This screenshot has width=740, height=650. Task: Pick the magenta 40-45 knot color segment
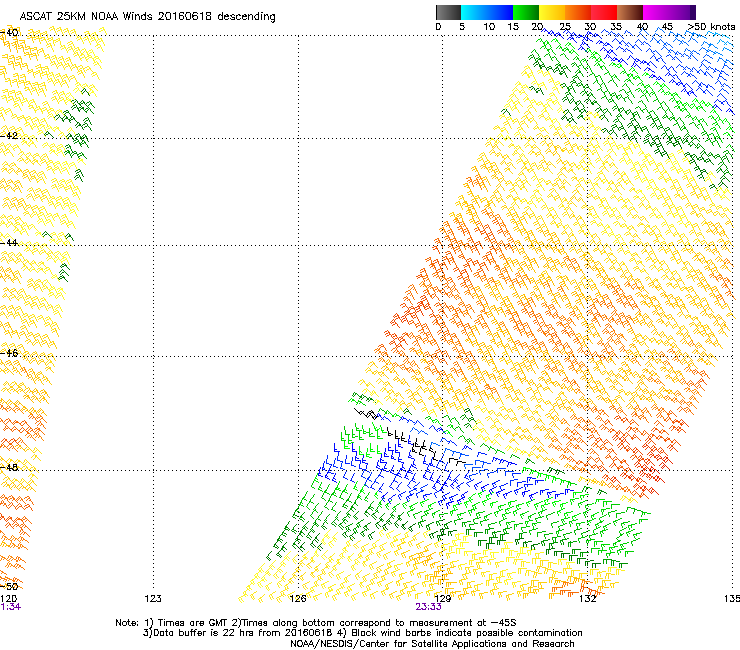click(656, 12)
